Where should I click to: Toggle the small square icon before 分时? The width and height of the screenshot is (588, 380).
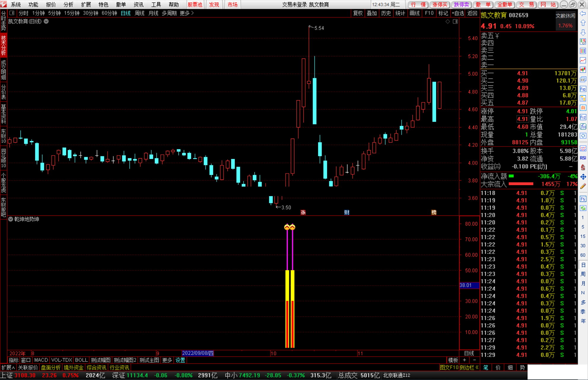point(12,13)
